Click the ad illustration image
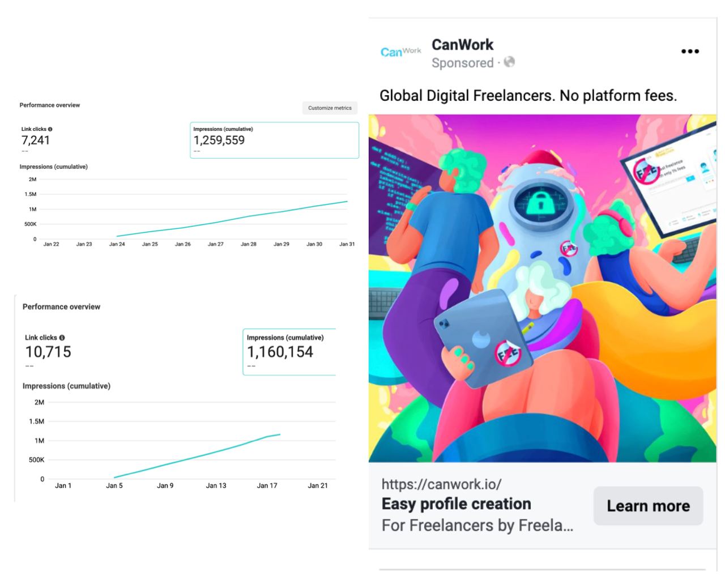The height and width of the screenshot is (588, 725). 542,288
